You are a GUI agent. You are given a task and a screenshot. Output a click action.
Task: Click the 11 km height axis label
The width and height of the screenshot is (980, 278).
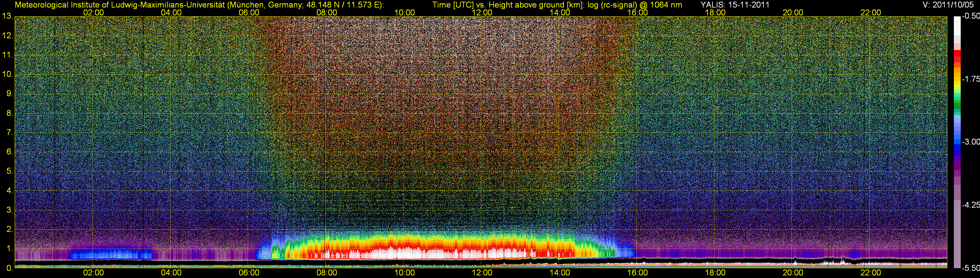tap(7, 55)
